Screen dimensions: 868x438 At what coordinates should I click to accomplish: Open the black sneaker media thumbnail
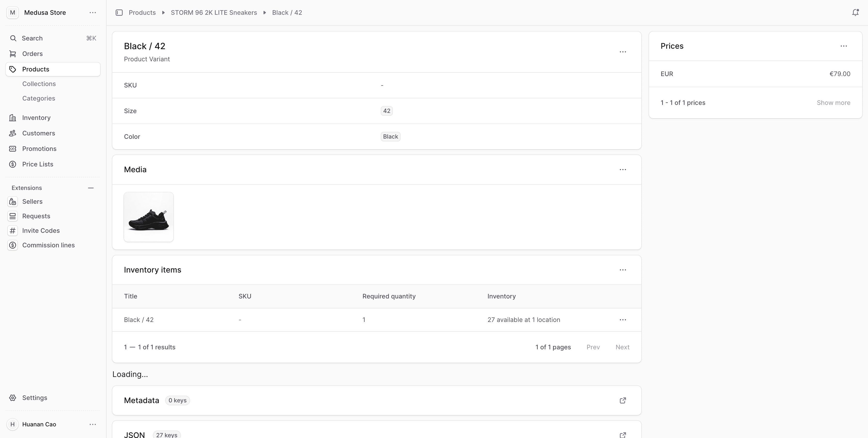[x=149, y=217]
